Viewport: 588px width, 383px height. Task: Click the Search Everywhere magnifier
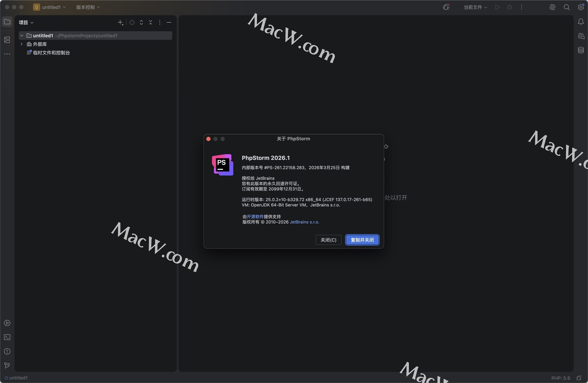pyautogui.click(x=567, y=7)
